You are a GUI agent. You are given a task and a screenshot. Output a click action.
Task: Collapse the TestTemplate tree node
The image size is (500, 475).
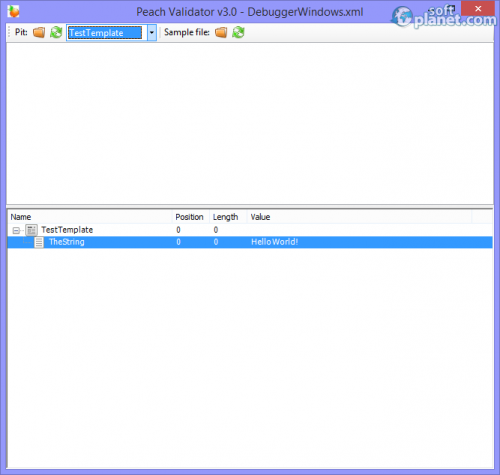16,230
